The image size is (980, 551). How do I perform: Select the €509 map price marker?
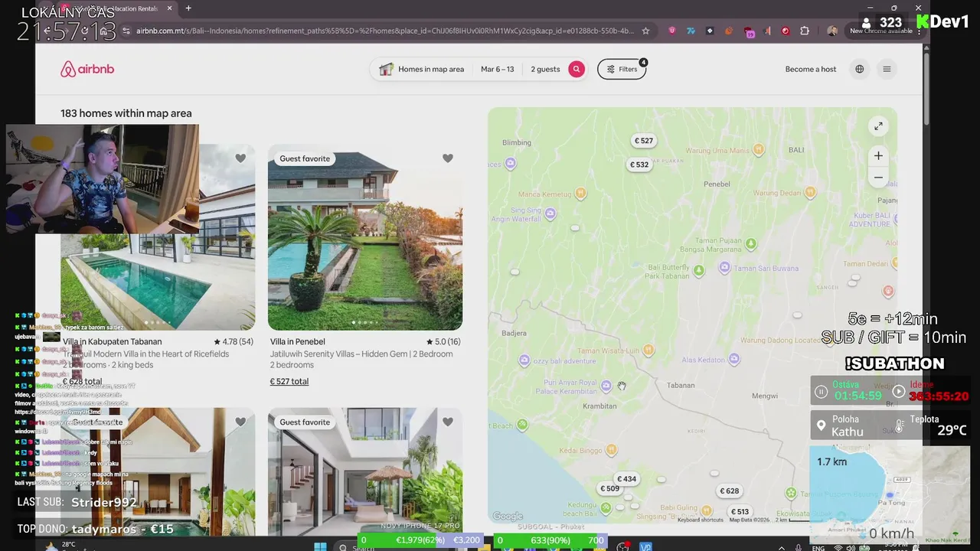click(609, 488)
